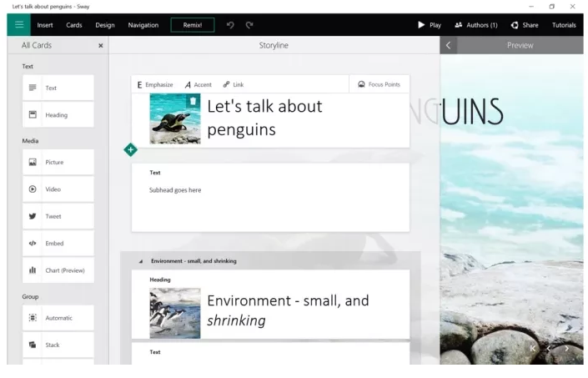Click the green add card plus button
Image resolution: width=588 pixels, height=378 pixels.
(129, 149)
